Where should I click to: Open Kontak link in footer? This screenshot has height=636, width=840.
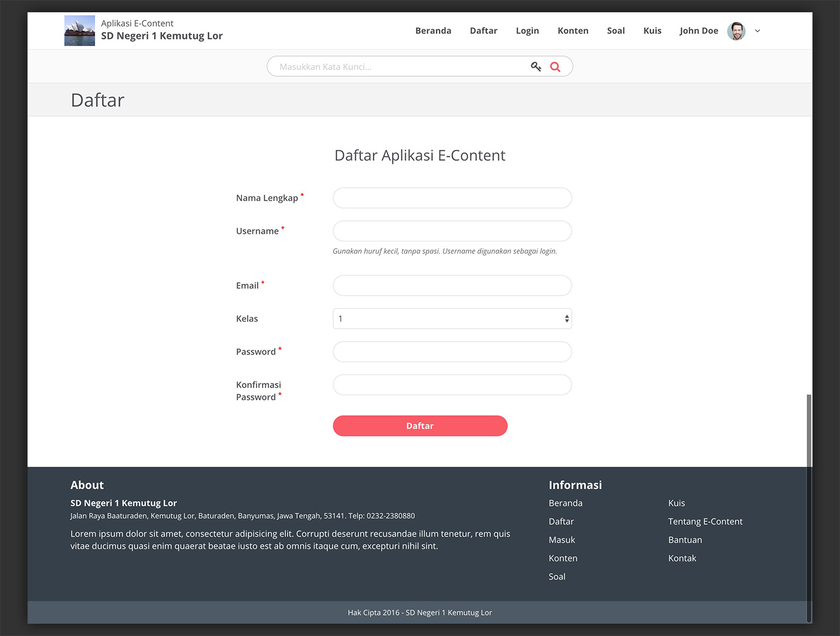pos(682,558)
